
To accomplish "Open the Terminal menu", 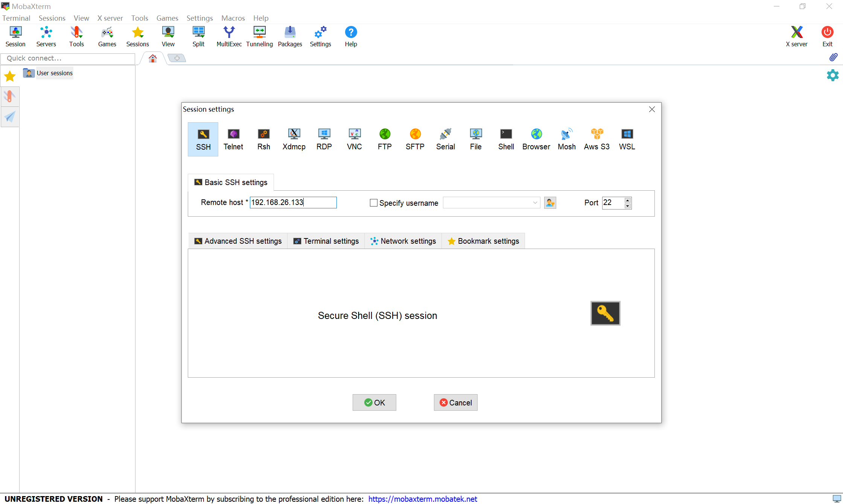I will pos(16,18).
